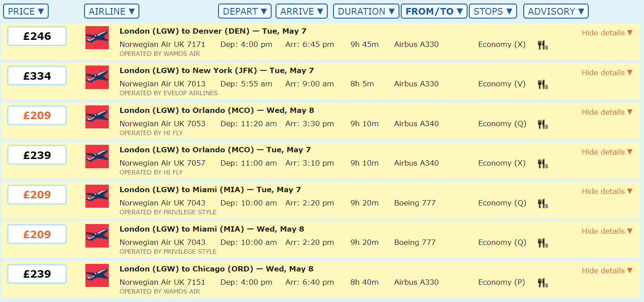Viewport: 644px width, 302px height.
Task: Click airline logo for Miami Wed, May 8 flight
Action: point(97,236)
